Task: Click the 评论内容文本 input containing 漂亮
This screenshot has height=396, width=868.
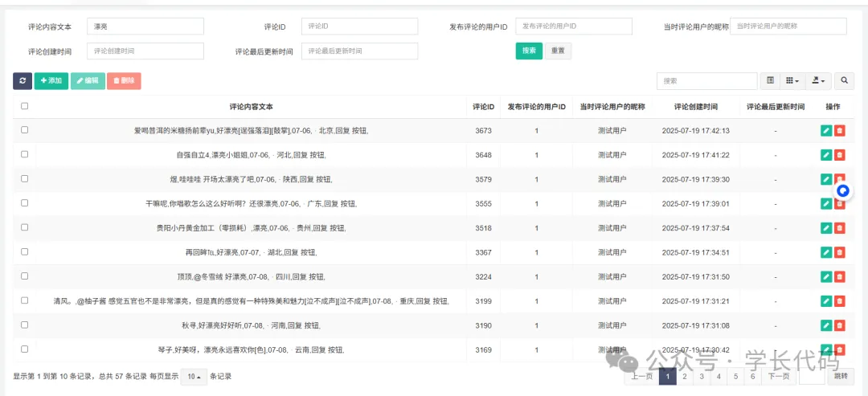Action: pos(145,27)
